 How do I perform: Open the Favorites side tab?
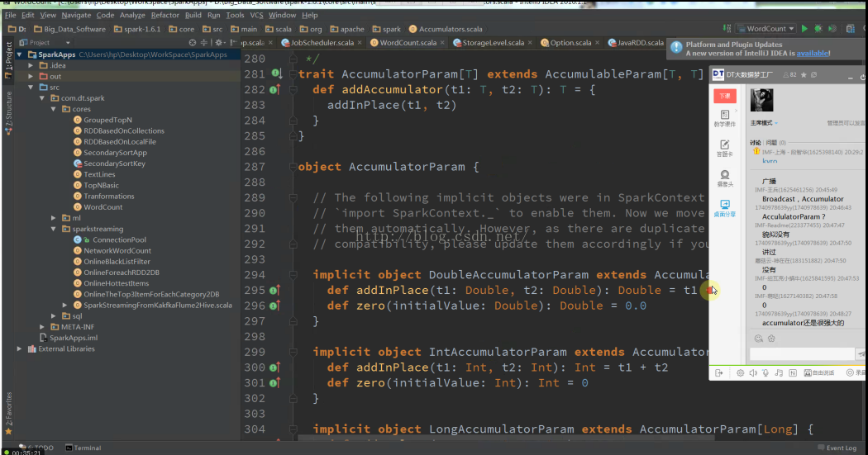8,413
